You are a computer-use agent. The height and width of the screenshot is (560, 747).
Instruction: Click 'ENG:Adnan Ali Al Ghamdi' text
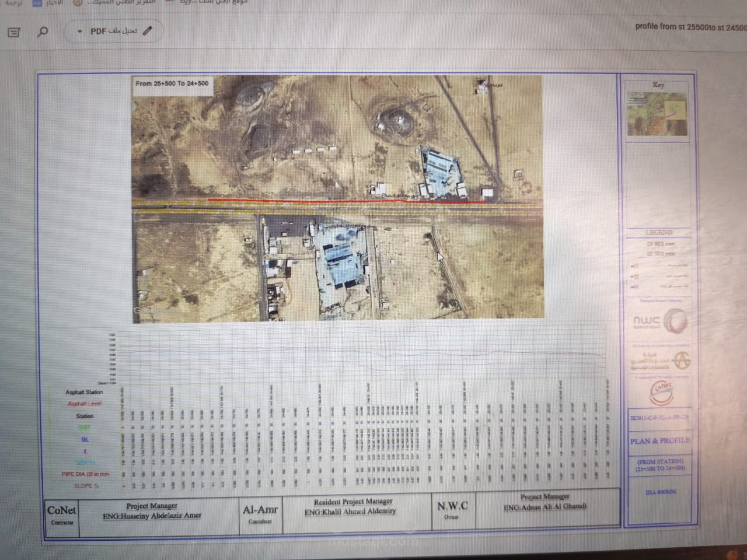[545, 507]
